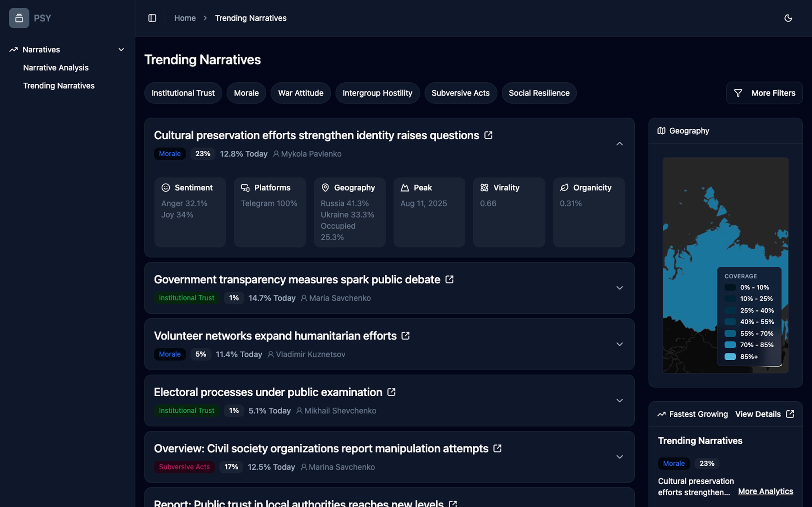Follow the More Analytics link
This screenshot has width=812, height=507.
pos(765,491)
